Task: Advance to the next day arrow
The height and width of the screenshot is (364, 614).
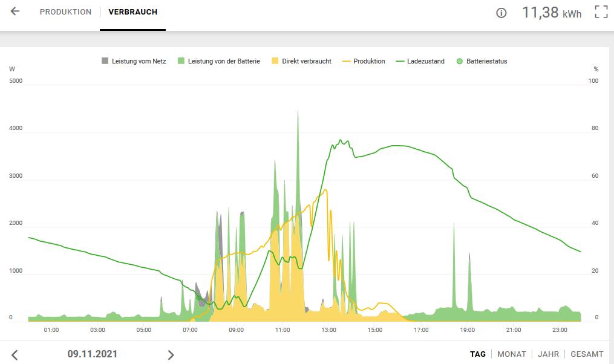Action: tap(171, 355)
